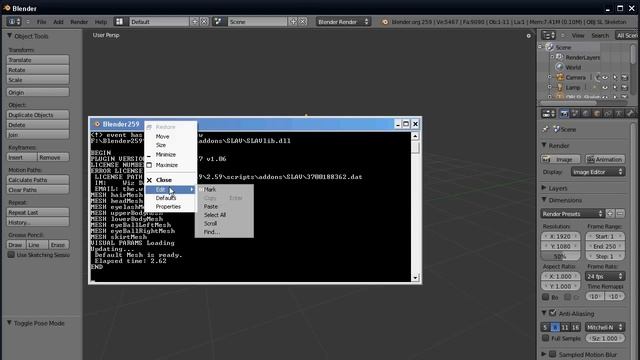This screenshot has width=640, height=360.
Task: Click the filter Size 1.000 field
Action: tap(604, 338)
